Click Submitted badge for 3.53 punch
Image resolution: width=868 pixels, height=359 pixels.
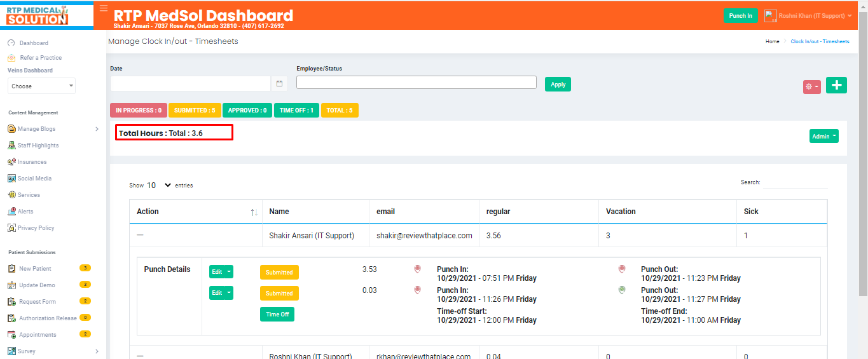(x=279, y=273)
